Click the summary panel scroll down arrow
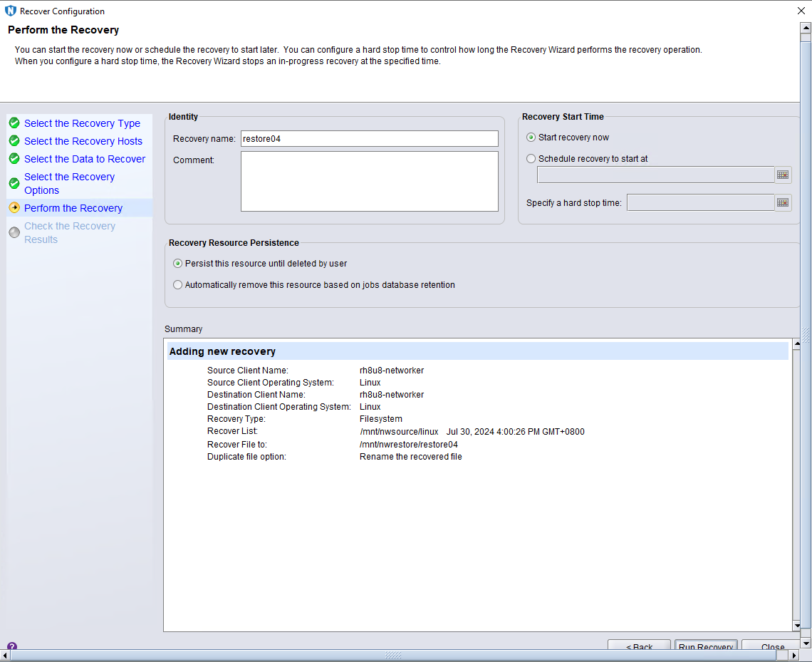Image resolution: width=812 pixels, height=662 pixels. (x=796, y=626)
